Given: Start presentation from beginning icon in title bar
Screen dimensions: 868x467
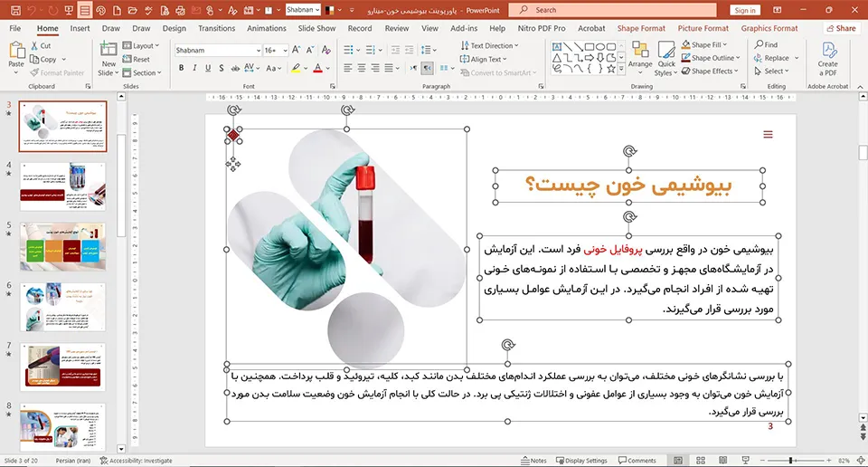Looking at the screenshot, I should tap(69, 10).
